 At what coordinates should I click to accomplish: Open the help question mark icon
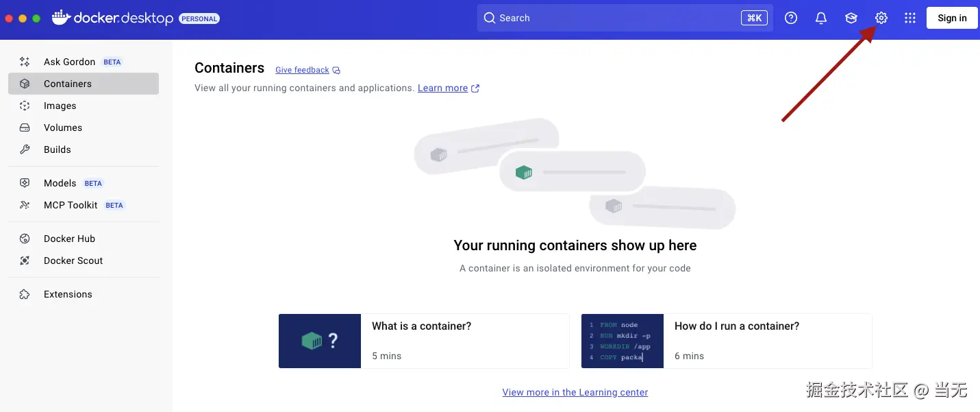coord(791,18)
